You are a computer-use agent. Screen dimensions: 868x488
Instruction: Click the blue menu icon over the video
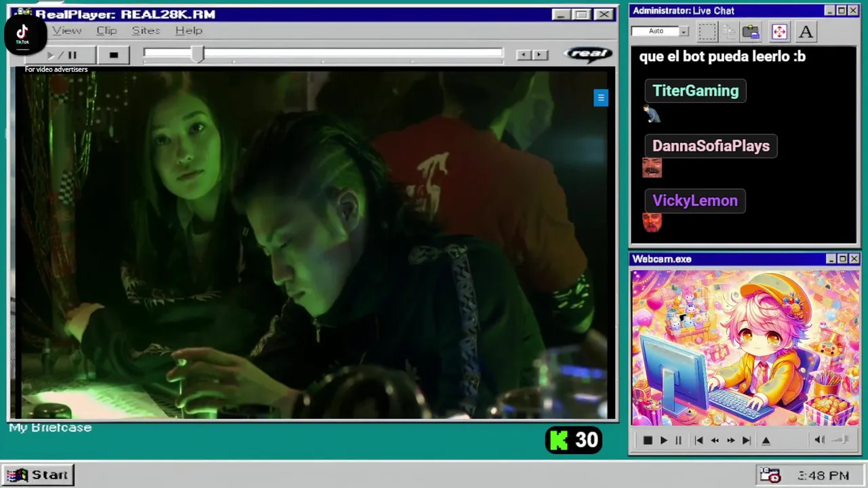pos(601,98)
